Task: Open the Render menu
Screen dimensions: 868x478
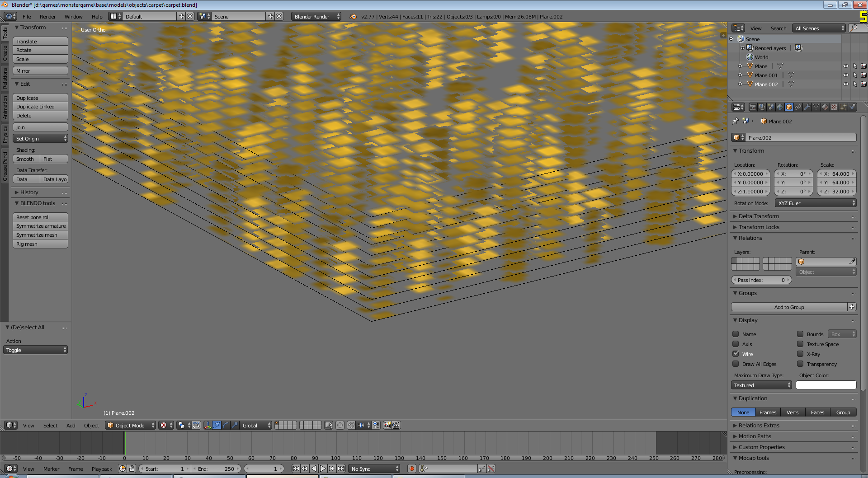Action: click(47, 17)
